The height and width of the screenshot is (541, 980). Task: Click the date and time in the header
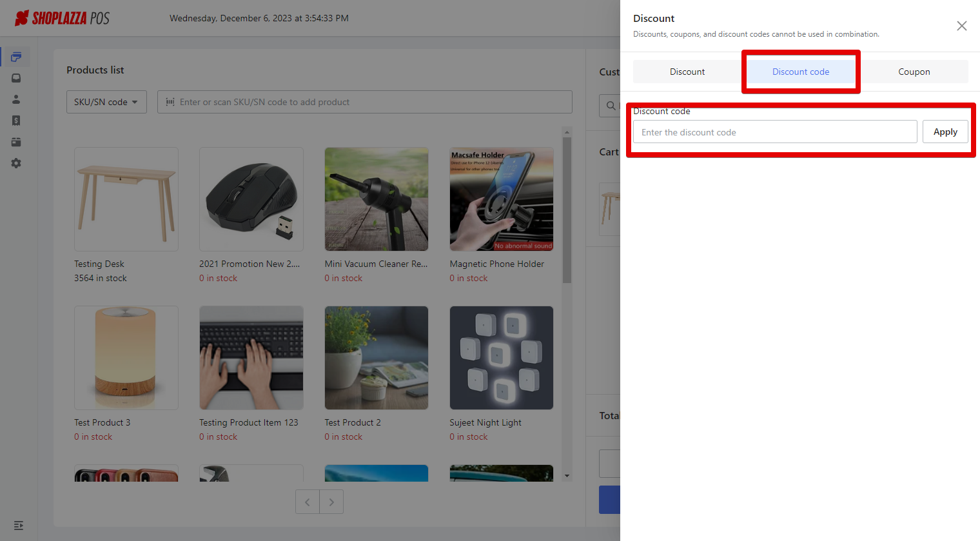[259, 18]
